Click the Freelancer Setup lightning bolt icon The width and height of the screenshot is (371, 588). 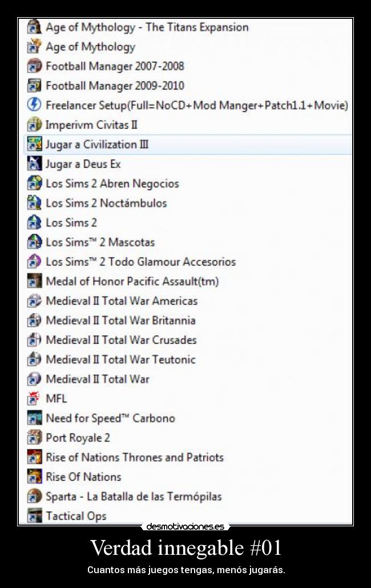coord(34,105)
